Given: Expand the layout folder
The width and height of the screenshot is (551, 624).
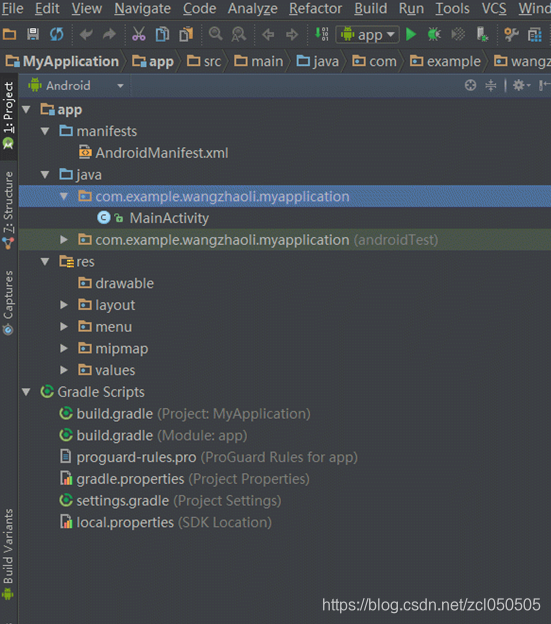Looking at the screenshot, I should pos(64,305).
